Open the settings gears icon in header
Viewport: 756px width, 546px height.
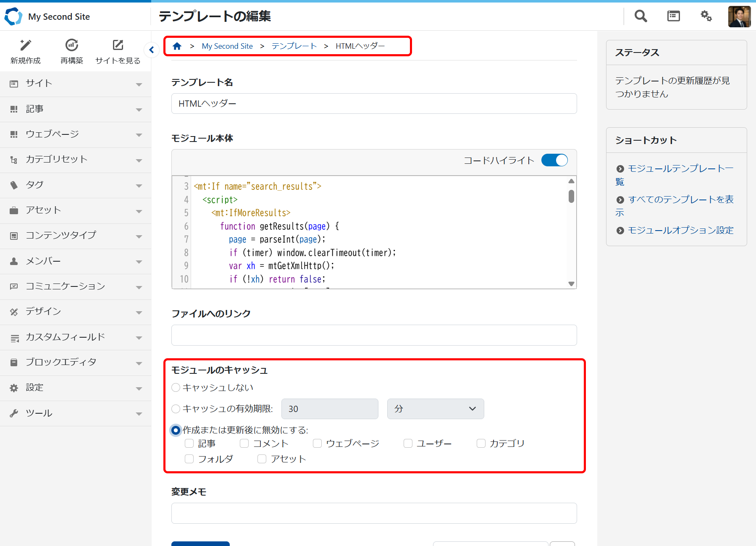tap(706, 16)
